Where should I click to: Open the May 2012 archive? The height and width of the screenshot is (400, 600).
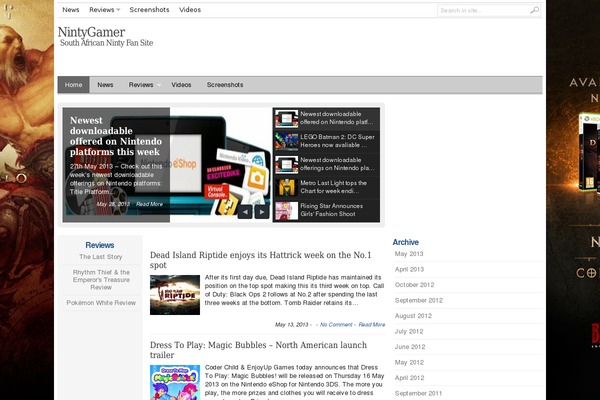(409, 362)
